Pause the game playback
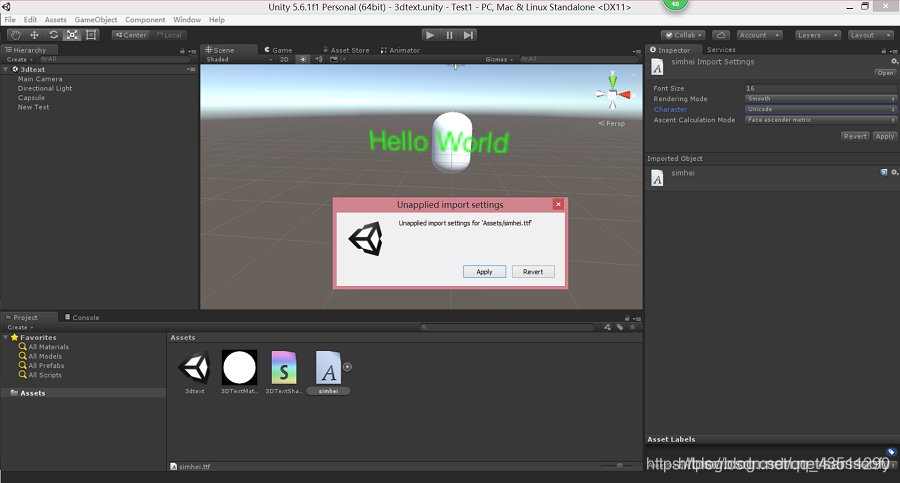This screenshot has width=900, height=483. (x=449, y=35)
